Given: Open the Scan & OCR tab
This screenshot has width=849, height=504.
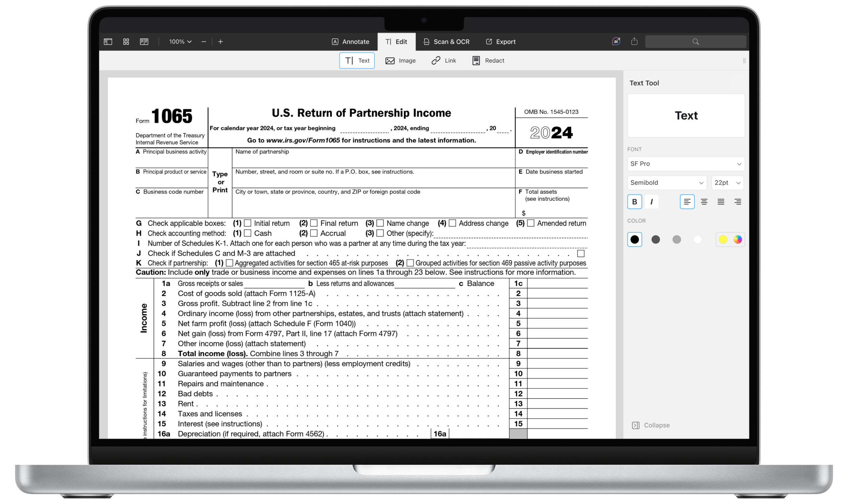Looking at the screenshot, I should (446, 42).
